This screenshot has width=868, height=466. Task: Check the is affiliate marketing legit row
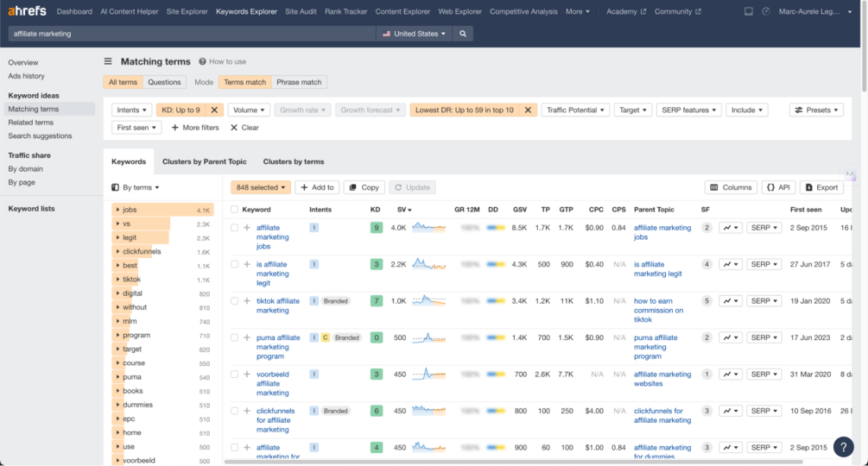click(x=235, y=264)
